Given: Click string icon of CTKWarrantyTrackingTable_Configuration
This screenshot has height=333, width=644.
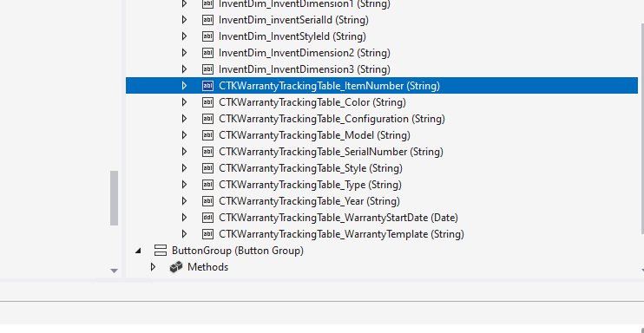Looking at the screenshot, I should click(207, 119).
